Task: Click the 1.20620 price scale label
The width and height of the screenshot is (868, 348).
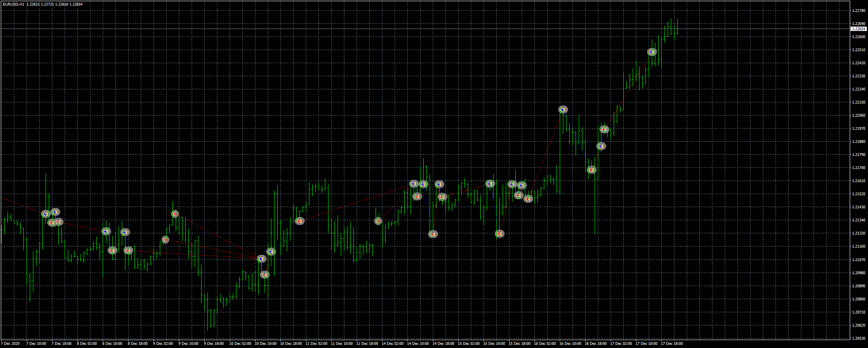Action: coord(858,325)
